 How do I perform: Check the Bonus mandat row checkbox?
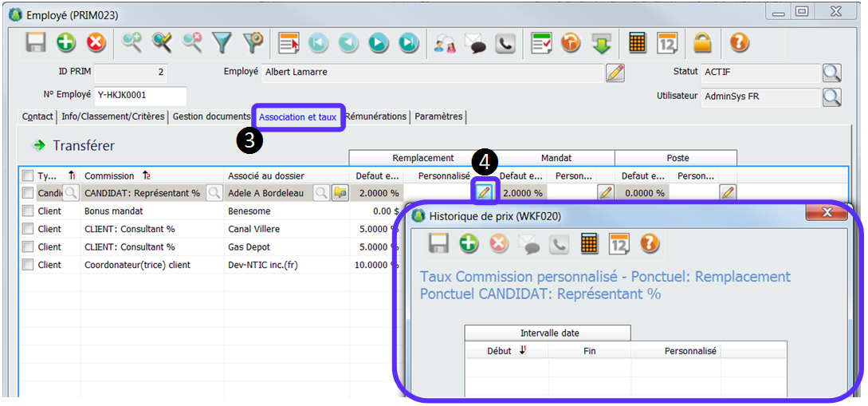(x=28, y=211)
